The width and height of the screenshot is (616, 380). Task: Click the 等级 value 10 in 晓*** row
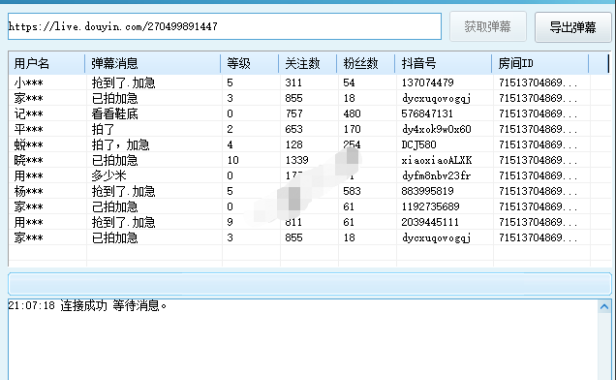(x=233, y=160)
